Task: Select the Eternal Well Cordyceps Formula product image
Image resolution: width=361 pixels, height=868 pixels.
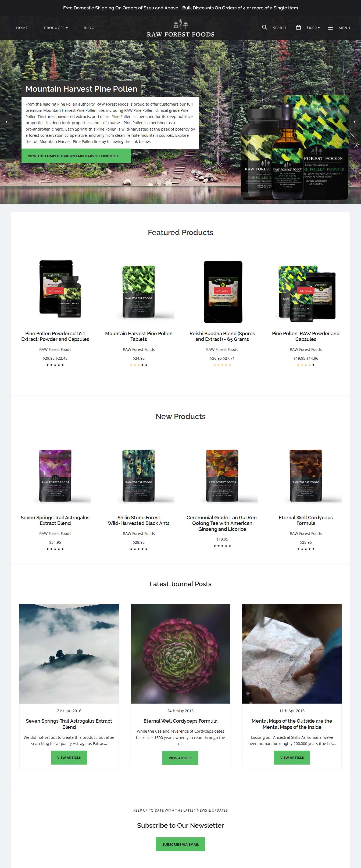Action: (x=306, y=476)
